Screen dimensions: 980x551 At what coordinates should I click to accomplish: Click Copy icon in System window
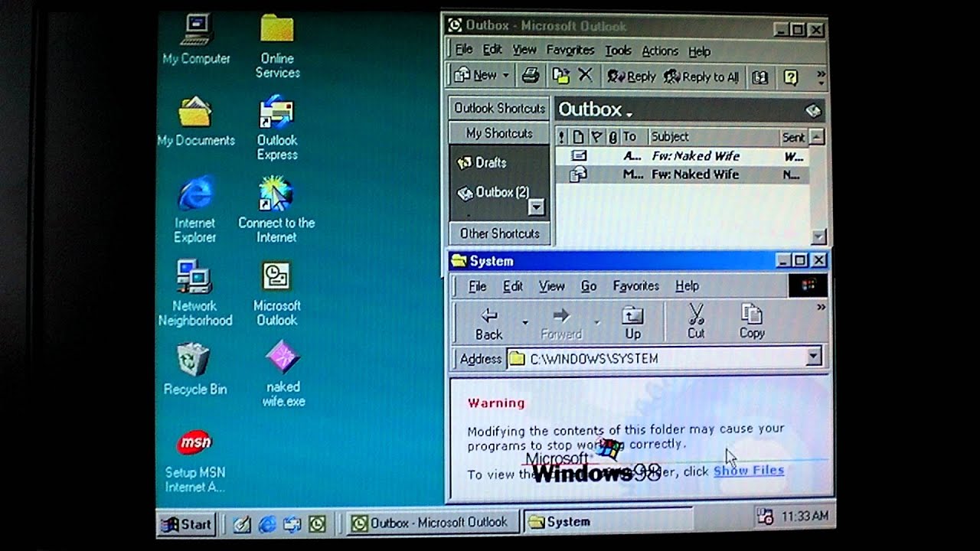(x=751, y=321)
